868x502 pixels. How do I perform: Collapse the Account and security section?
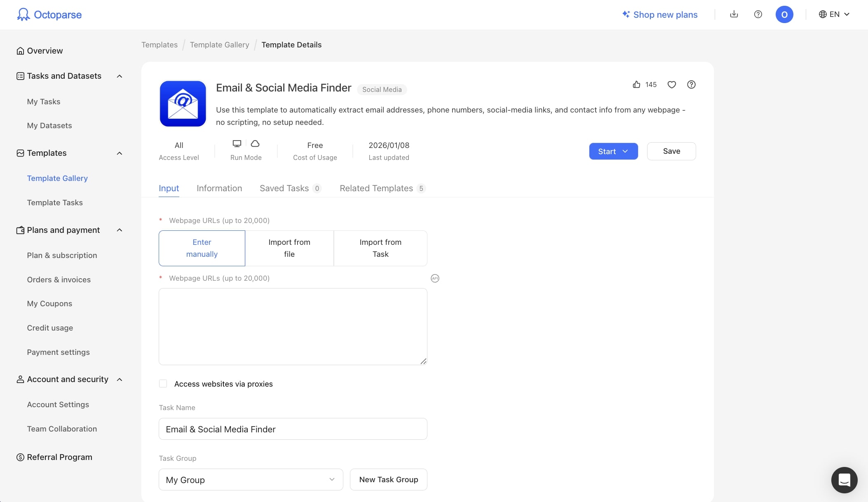pos(119,379)
